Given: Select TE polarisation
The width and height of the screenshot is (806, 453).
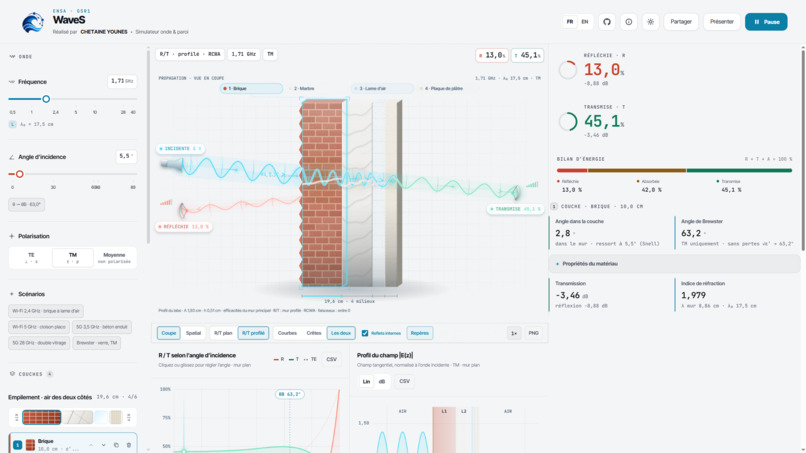Looking at the screenshot, I should click(x=31, y=258).
